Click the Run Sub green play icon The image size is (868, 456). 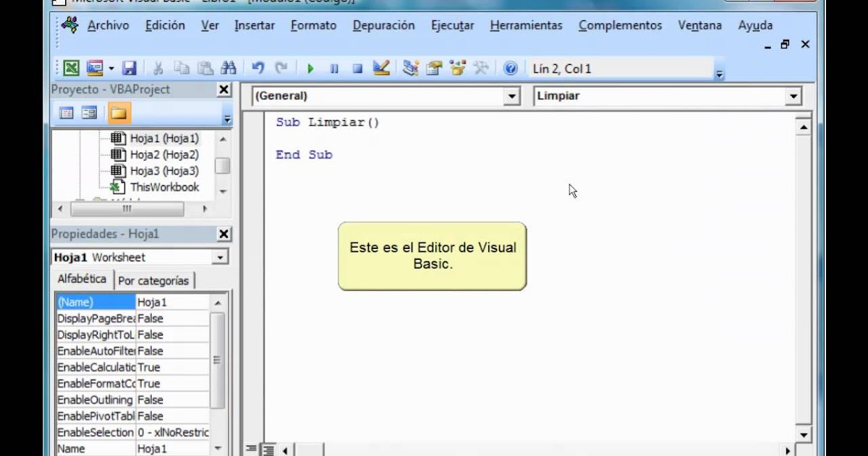point(310,67)
